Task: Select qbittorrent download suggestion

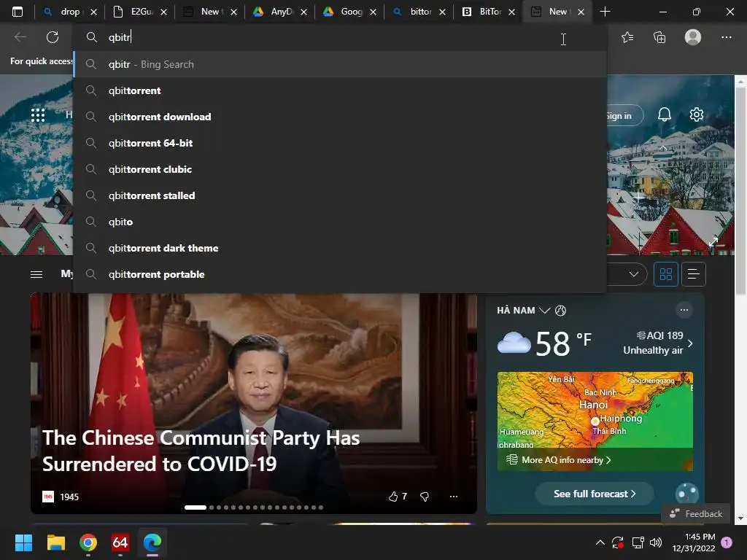Action: [341, 117]
